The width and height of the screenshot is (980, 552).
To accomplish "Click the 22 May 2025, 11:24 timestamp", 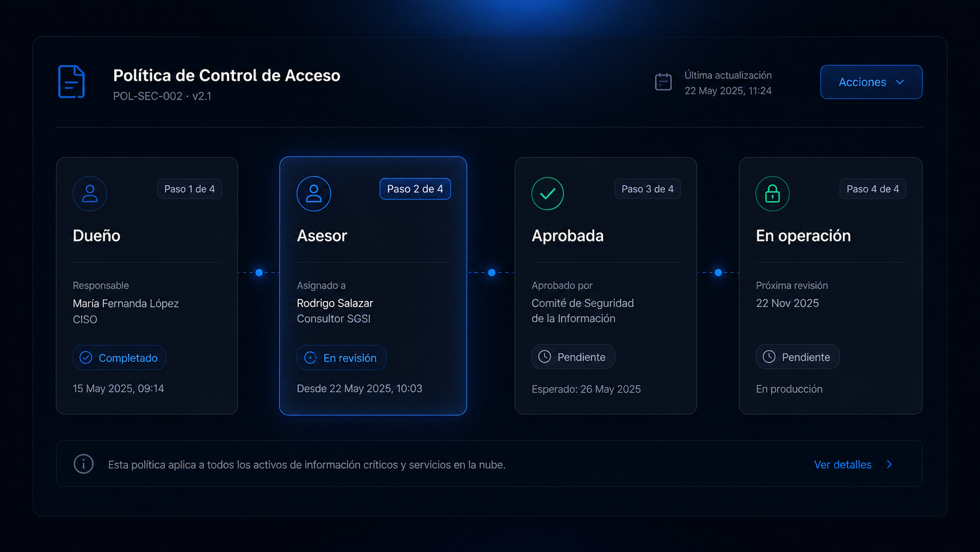I will click(728, 91).
